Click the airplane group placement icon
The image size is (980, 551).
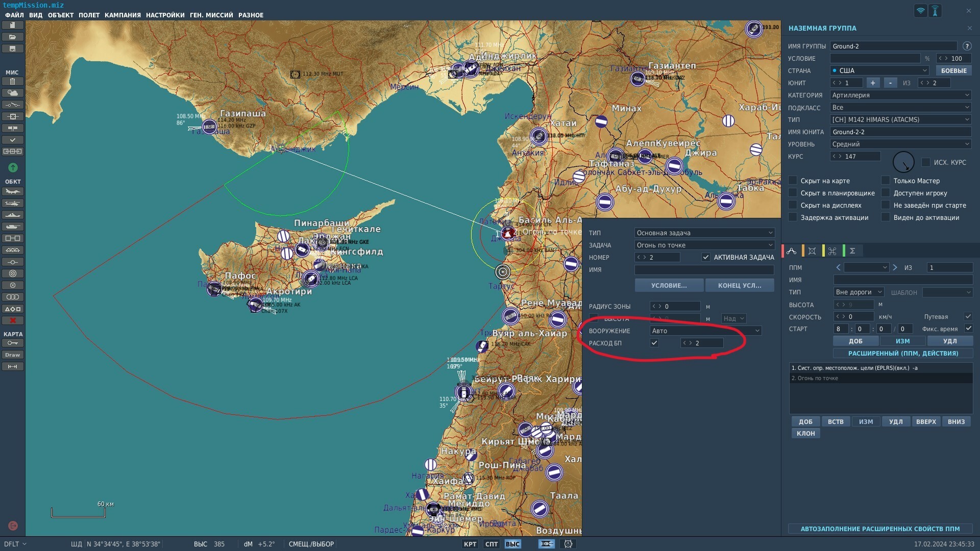[13, 192]
